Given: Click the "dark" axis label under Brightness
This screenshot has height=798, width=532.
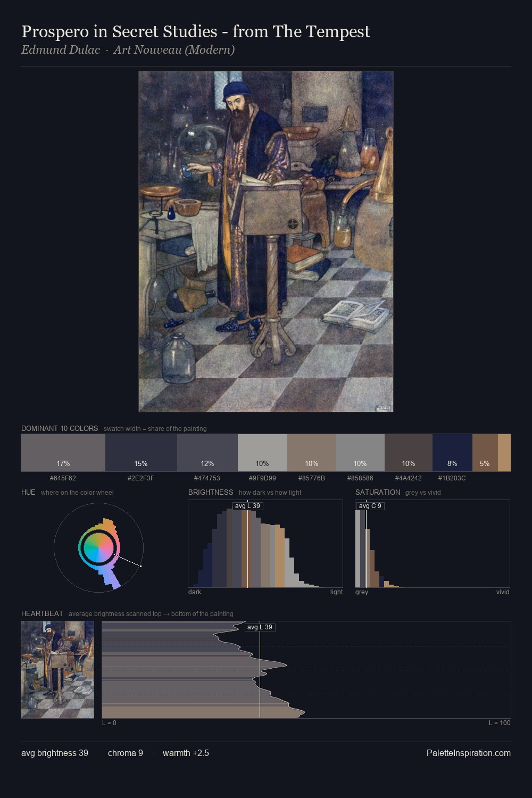Looking at the screenshot, I should 195,592.
